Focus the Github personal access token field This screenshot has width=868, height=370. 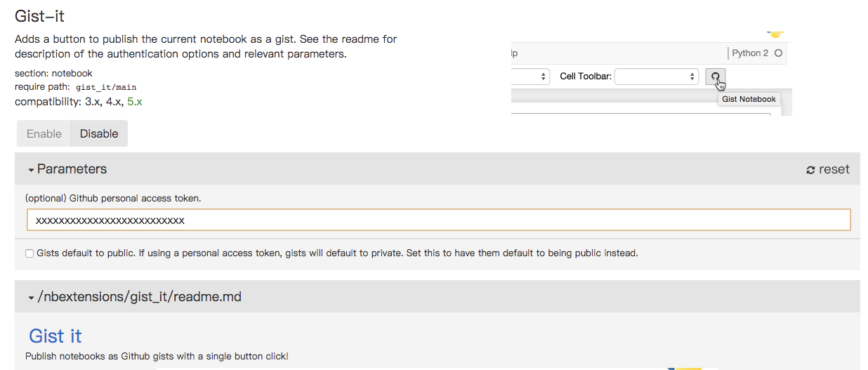[438, 220]
